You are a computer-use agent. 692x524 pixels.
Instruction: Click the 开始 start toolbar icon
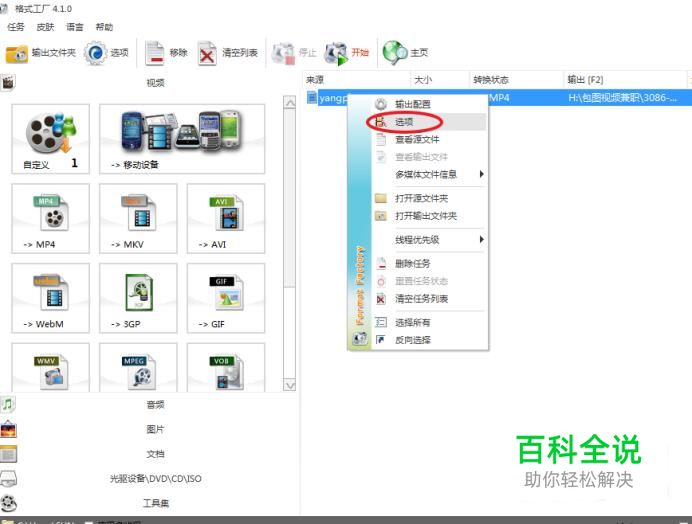tap(336, 53)
